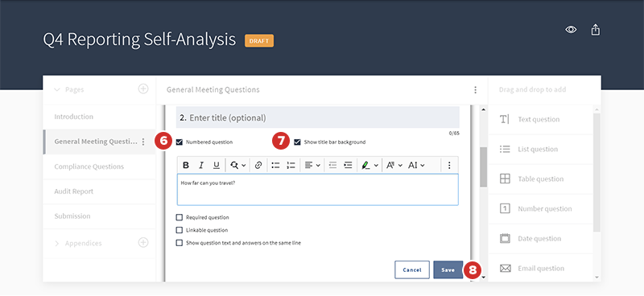The width and height of the screenshot is (644, 296).
Task: Open the preview eye icon in header
Action: [571, 30]
